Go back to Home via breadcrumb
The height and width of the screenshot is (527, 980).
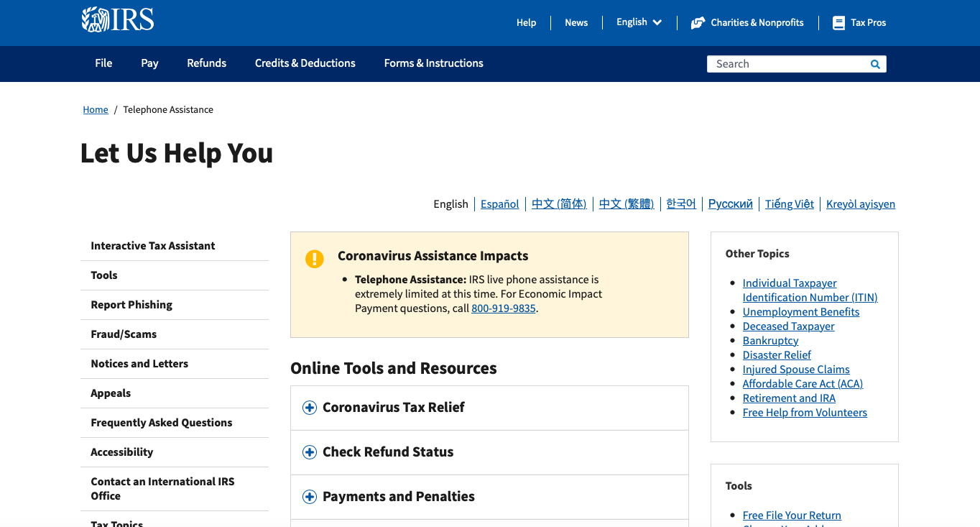96,110
